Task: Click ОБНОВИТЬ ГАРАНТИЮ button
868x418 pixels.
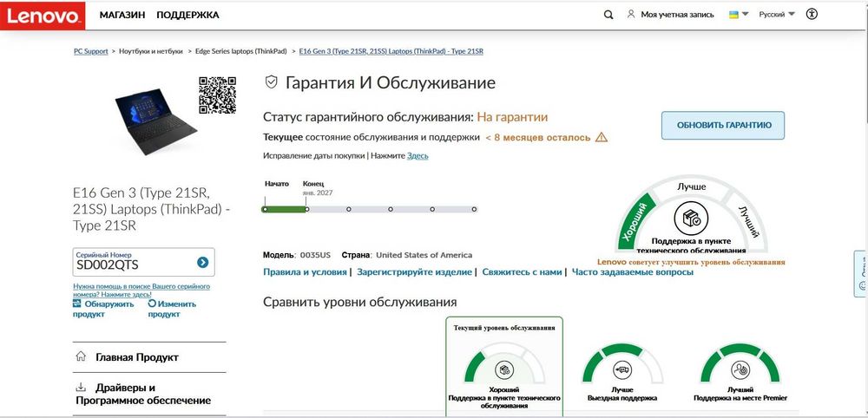Action: [x=723, y=125]
